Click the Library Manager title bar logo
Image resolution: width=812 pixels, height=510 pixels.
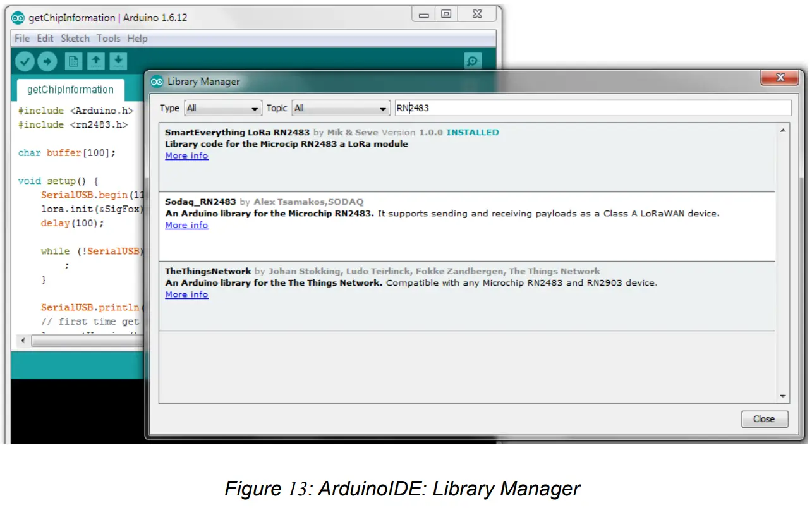point(157,82)
